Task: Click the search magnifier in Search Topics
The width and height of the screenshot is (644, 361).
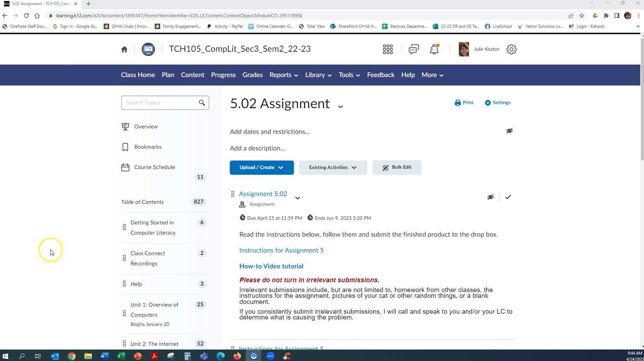Action: pyautogui.click(x=202, y=103)
